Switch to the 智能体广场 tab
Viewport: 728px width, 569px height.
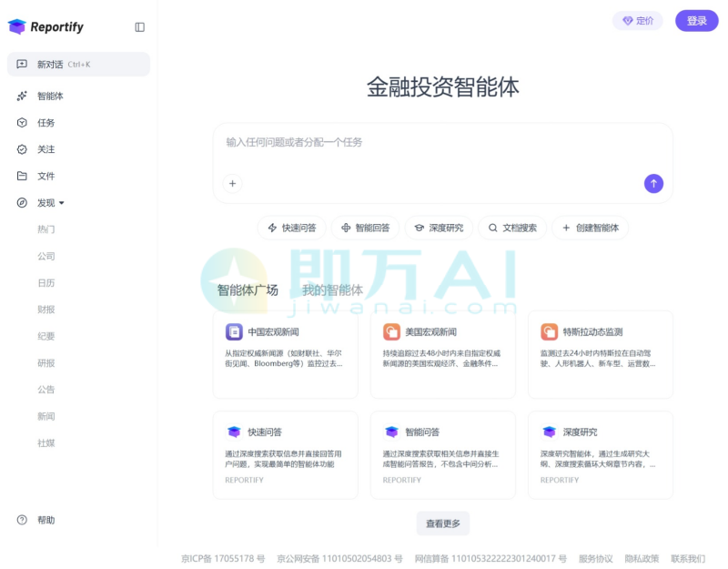[x=248, y=290]
